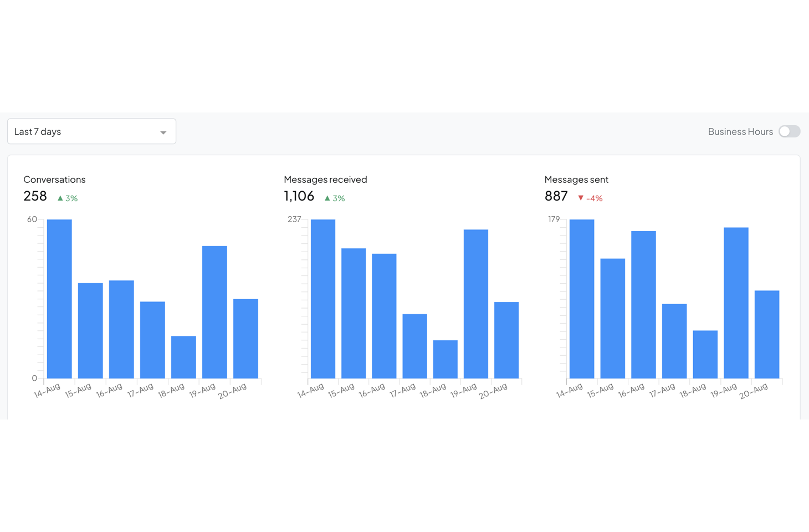
Task: Select the 14-Aug bar in Messages received chart
Action: pyautogui.click(x=323, y=299)
